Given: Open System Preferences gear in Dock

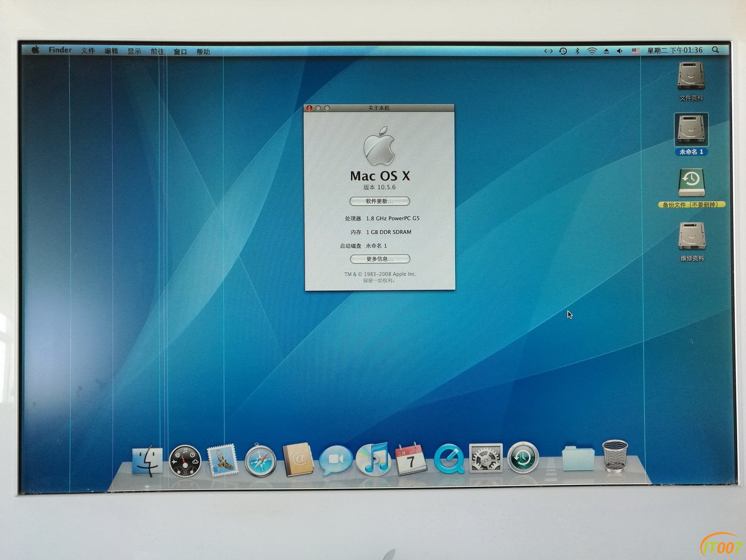Looking at the screenshot, I should (x=486, y=458).
